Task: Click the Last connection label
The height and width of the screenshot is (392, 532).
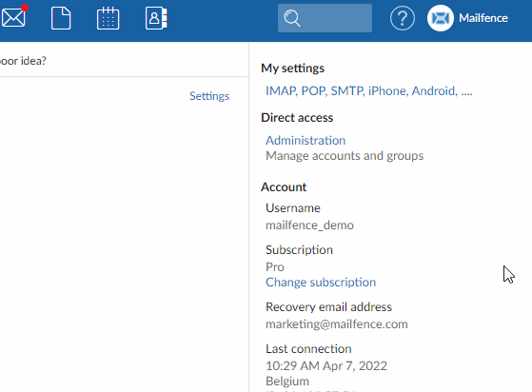Action: click(x=308, y=349)
